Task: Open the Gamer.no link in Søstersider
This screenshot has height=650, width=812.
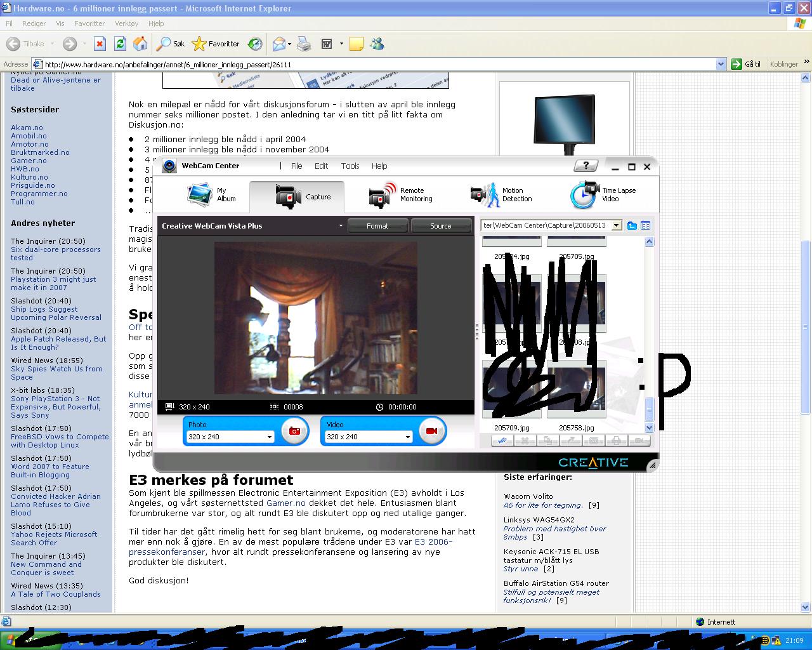Action: (29, 161)
